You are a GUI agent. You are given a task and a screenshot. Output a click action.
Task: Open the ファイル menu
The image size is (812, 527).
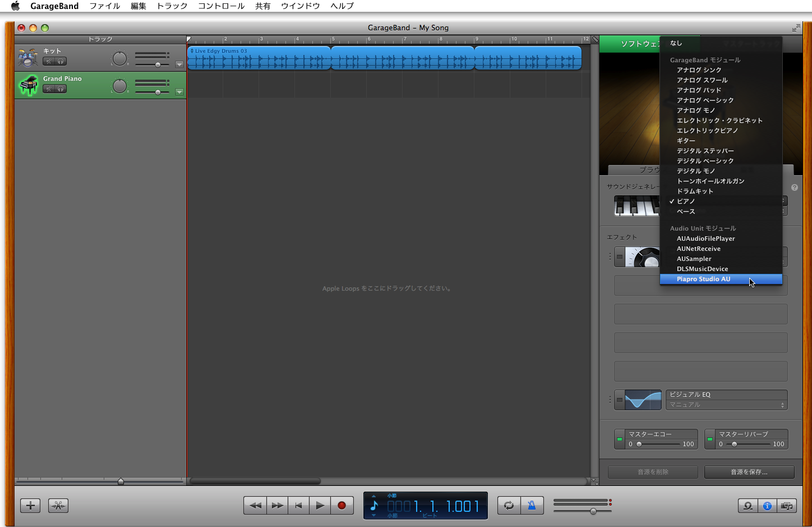click(x=105, y=6)
